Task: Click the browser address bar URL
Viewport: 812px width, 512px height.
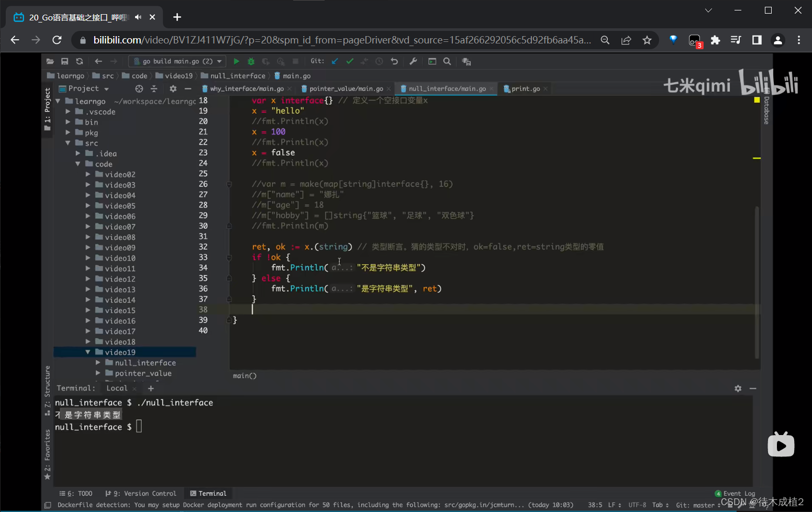Action: click(342, 40)
